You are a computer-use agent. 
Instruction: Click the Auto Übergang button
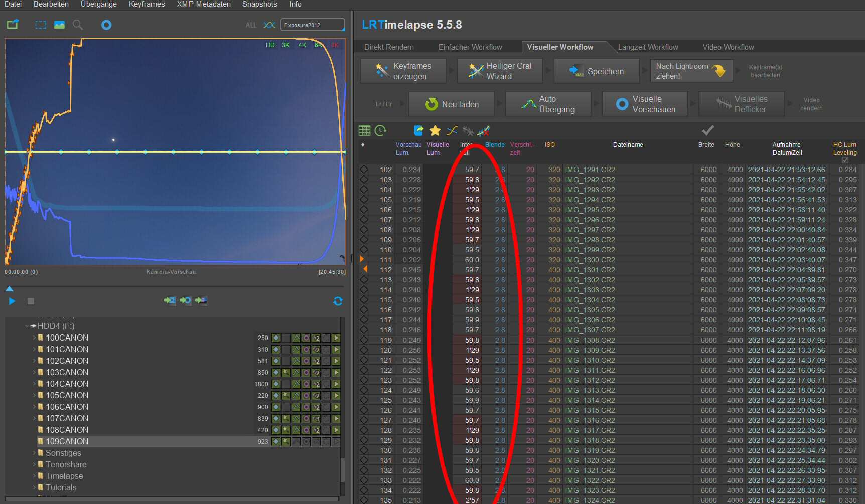tap(548, 104)
